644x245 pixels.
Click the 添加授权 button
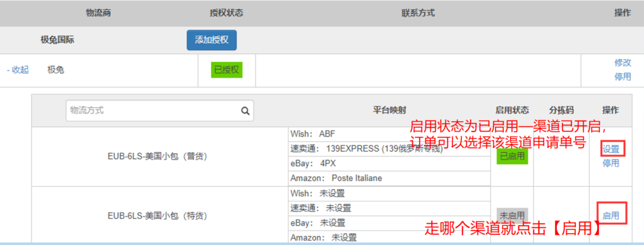[212, 40]
